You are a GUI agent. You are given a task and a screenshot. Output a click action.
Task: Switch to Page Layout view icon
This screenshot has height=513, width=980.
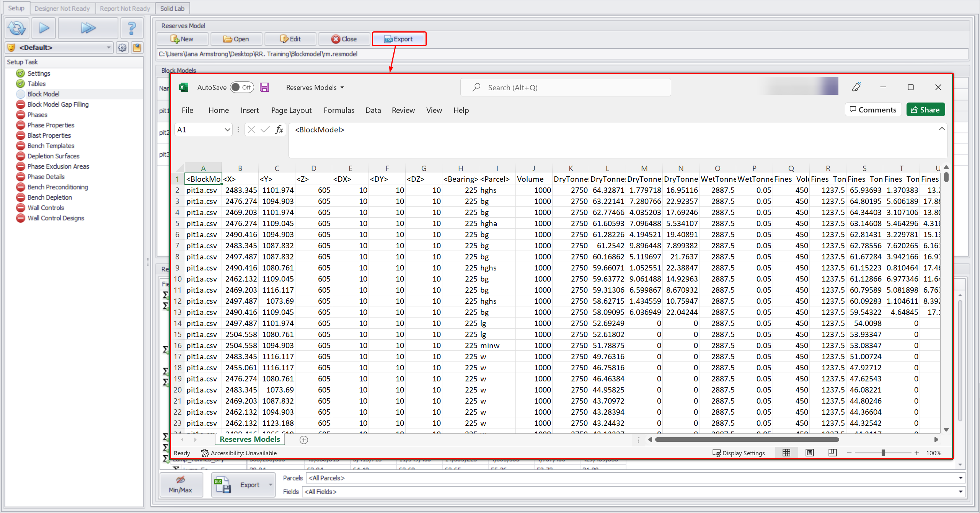(x=809, y=453)
